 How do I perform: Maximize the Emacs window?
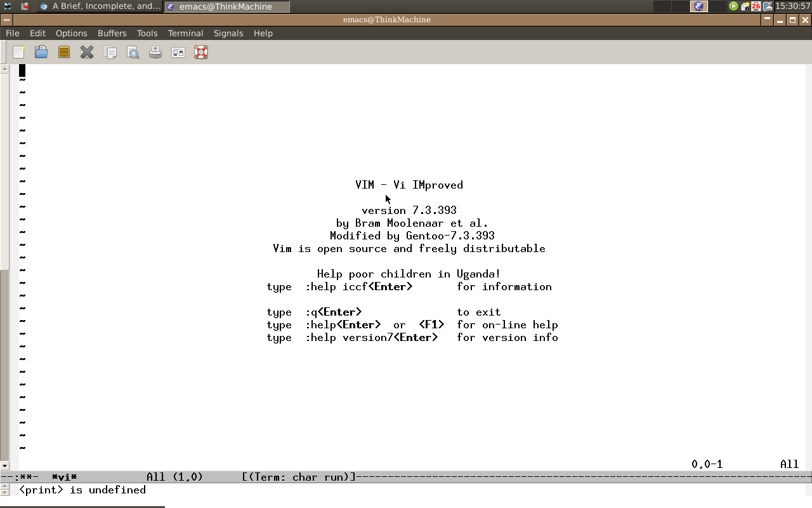click(792, 20)
